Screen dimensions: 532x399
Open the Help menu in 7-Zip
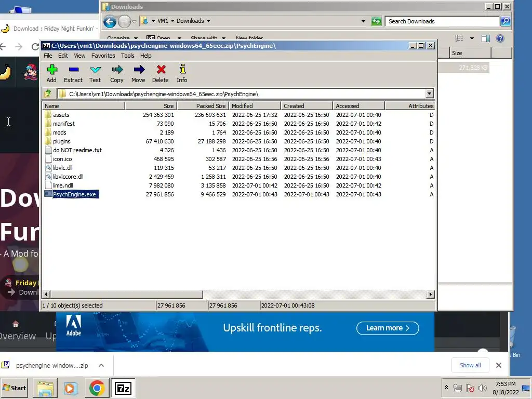pos(146,56)
